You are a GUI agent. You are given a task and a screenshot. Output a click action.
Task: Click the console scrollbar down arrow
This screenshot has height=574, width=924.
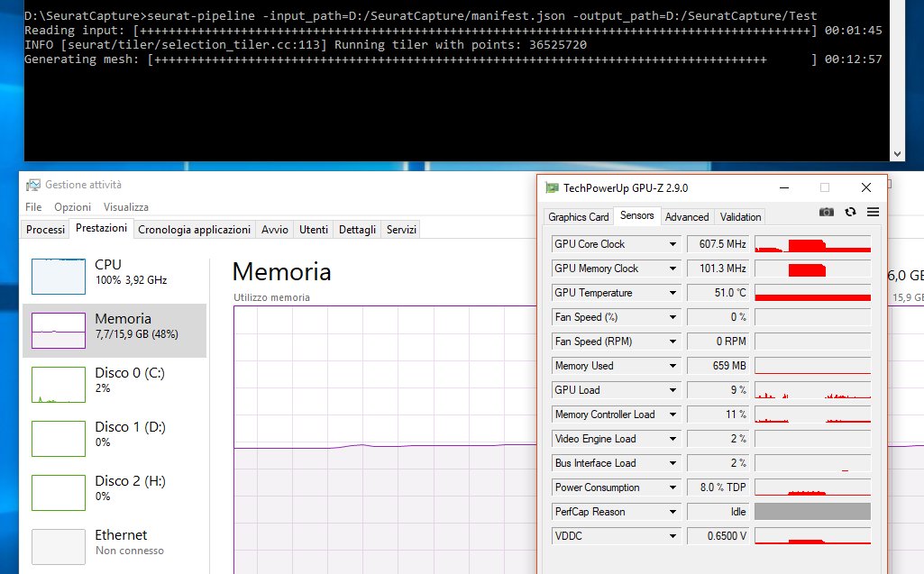click(897, 154)
